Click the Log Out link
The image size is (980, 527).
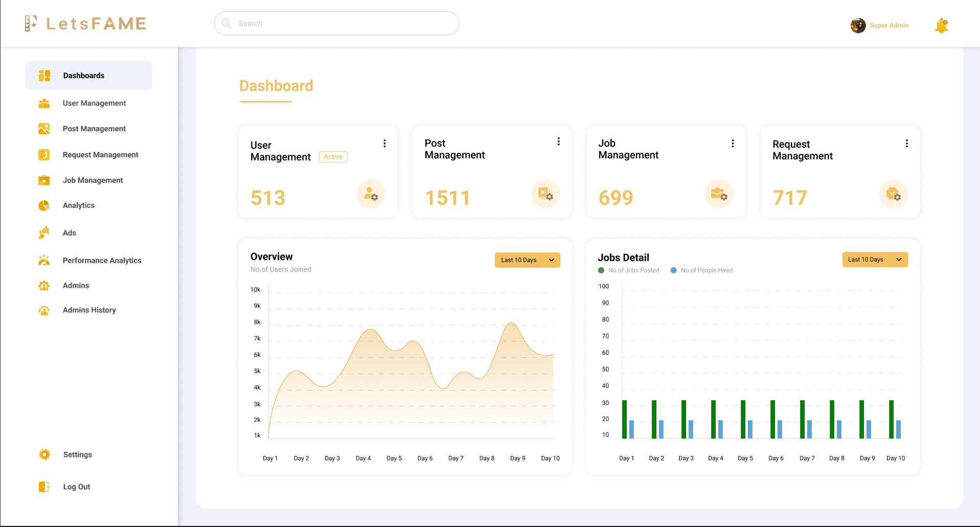tap(76, 487)
